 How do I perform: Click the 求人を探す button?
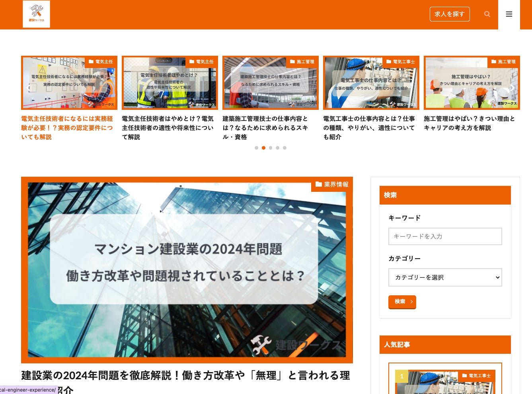(x=450, y=14)
